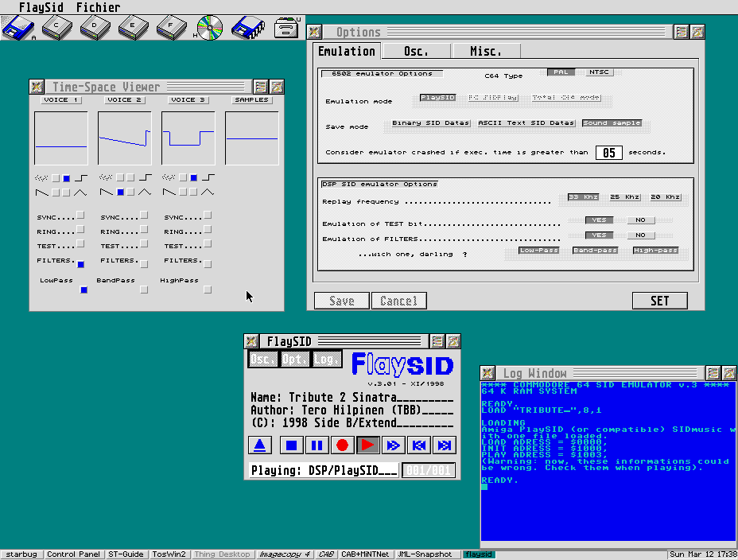
Task: Select YES for Emulation of FILTERS
Action: pos(599,235)
